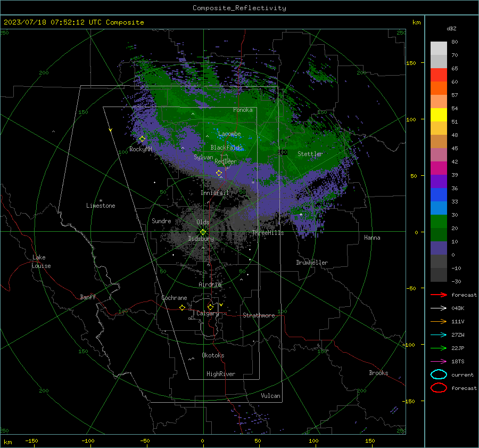Click the Drumheller city label
This screenshot has width=479, height=448.
312,263
